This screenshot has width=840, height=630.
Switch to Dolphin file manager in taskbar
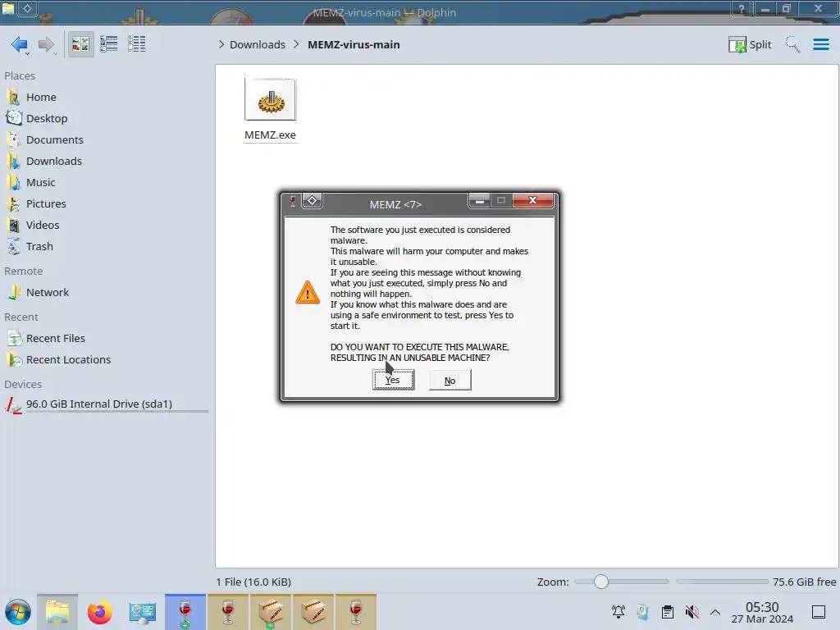(57, 612)
